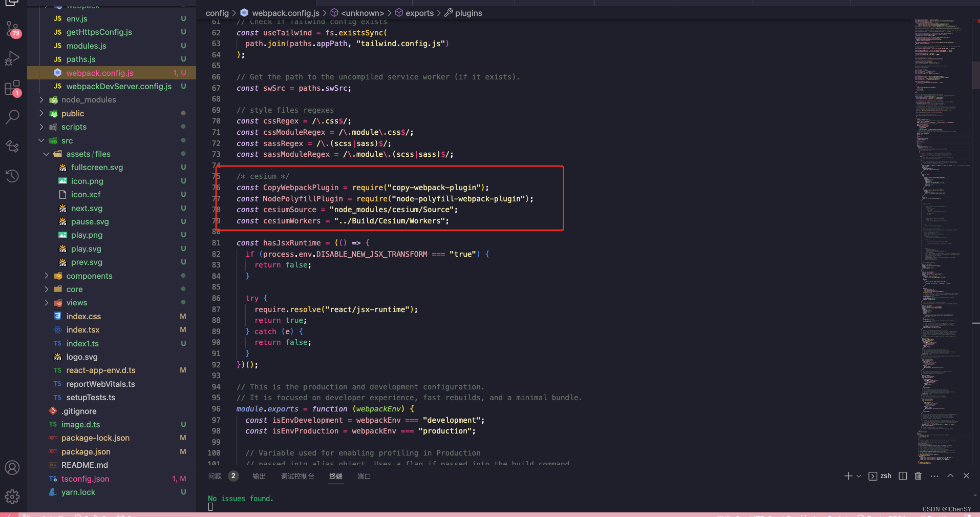Click the config breadcrumb item
This screenshot has height=517, width=980.
tap(217, 13)
